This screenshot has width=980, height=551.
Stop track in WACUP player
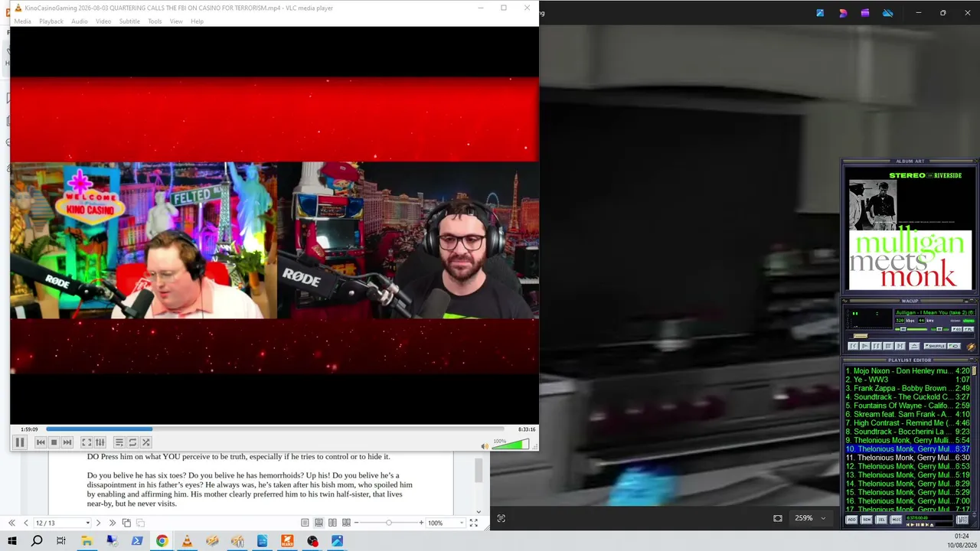[x=888, y=346]
